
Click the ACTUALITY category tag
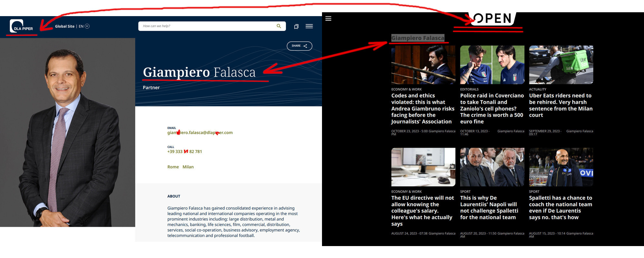tap(537, 89)
